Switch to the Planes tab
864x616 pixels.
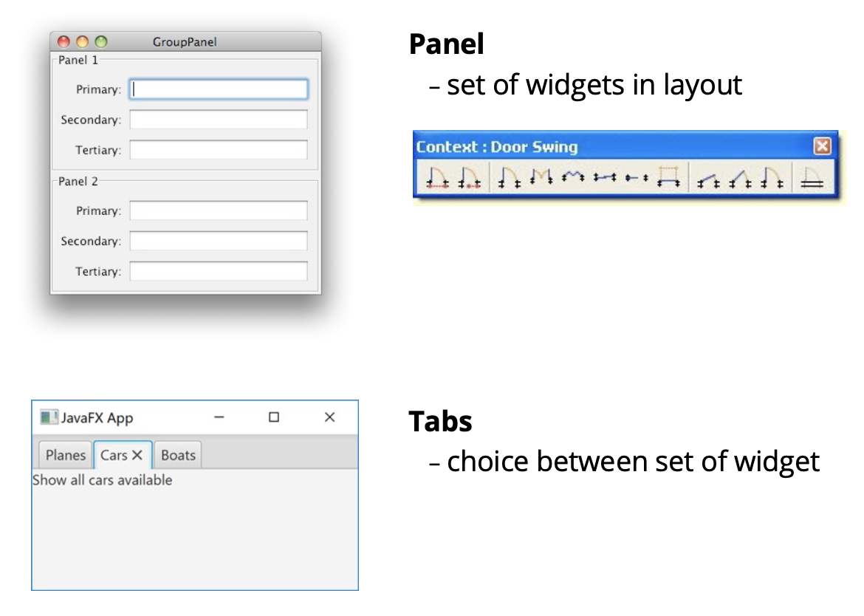(x=65, y=455)
